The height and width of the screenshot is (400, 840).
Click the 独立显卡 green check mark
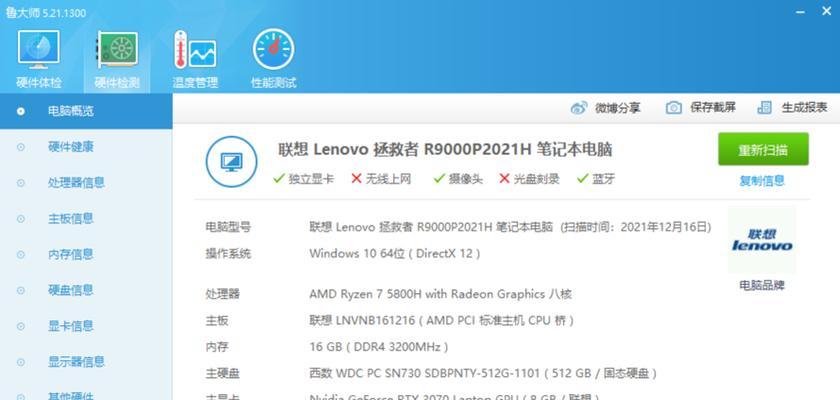tap(279, 178)
